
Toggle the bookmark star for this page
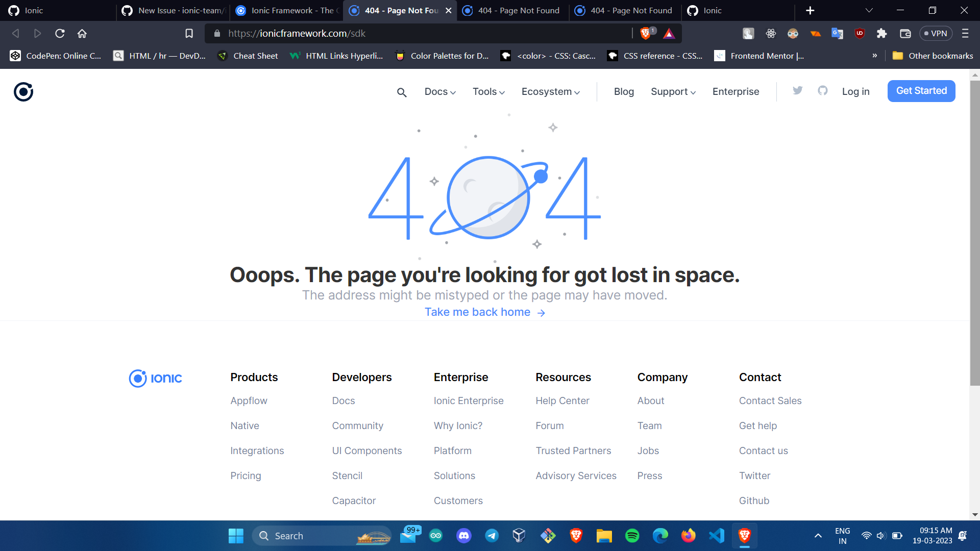click(189, 33)
